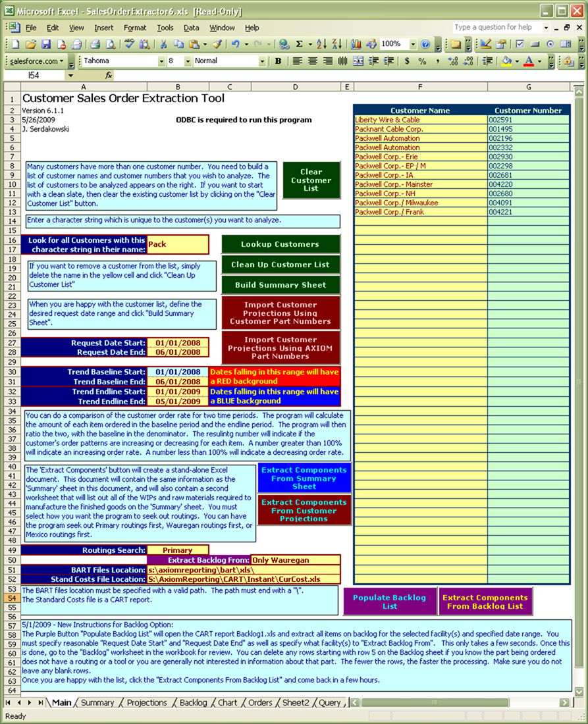Click the Projections sheet tab
Viewport: 588px width, 724px height.
147,703
